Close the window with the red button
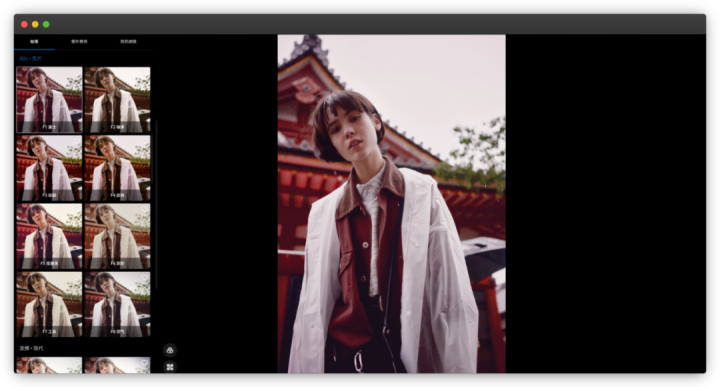This screenshot has height=387, width=720. 24,24
